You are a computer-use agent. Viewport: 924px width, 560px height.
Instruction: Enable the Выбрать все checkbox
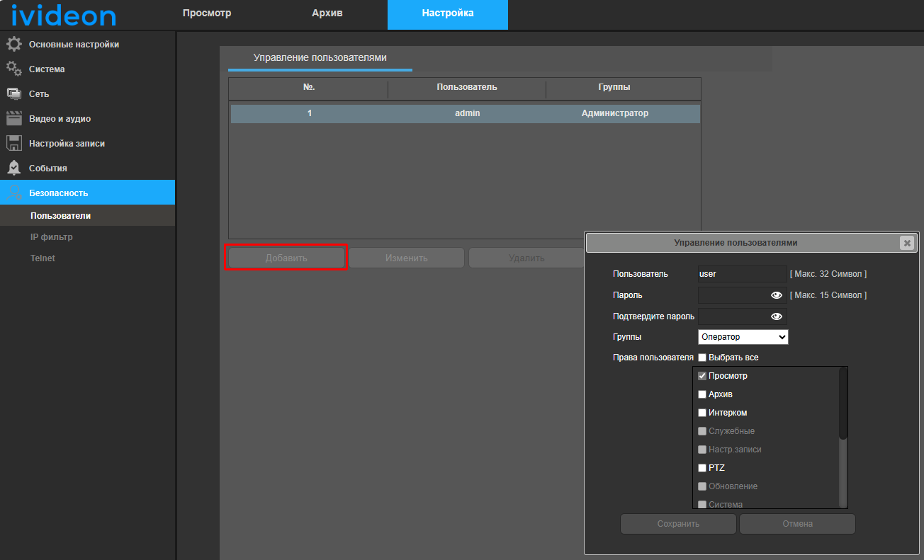(x=702, y=358)
